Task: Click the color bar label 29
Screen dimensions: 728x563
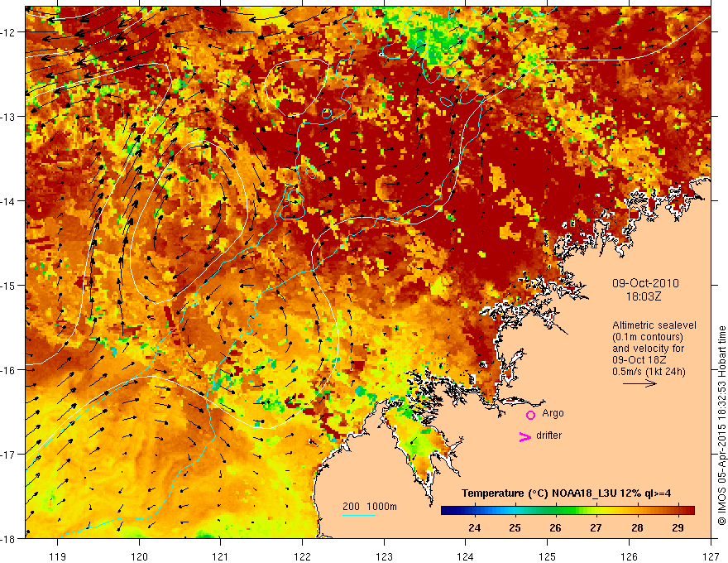Action: tap(678, 527)
